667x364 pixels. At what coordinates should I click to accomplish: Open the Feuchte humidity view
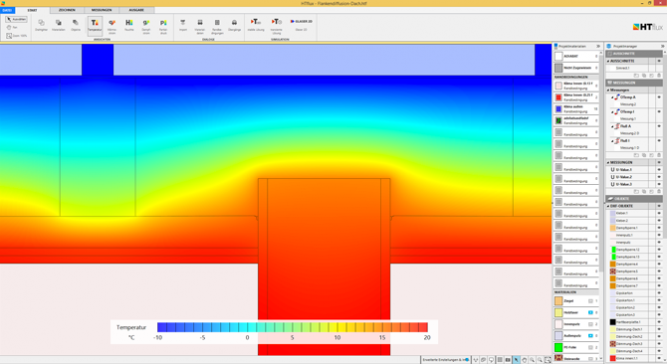pyautogui.click(x=129, y=26)
